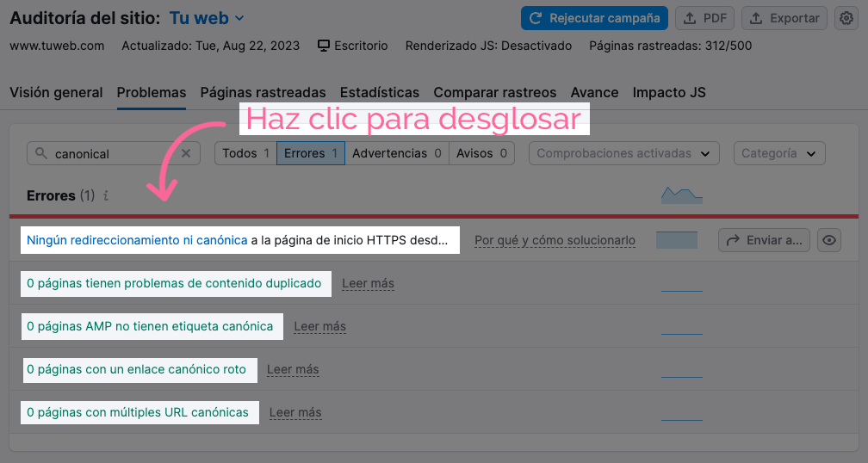Open the Errores info icon
Viewport: 868px width, 463px height.
coord(106,195)
